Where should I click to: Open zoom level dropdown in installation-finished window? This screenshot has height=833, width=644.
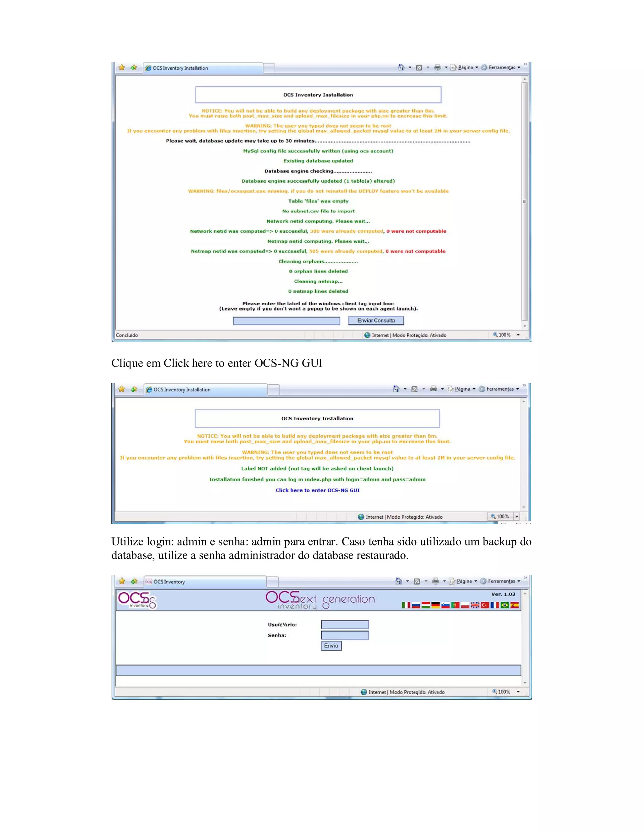(x=517, y=516)
